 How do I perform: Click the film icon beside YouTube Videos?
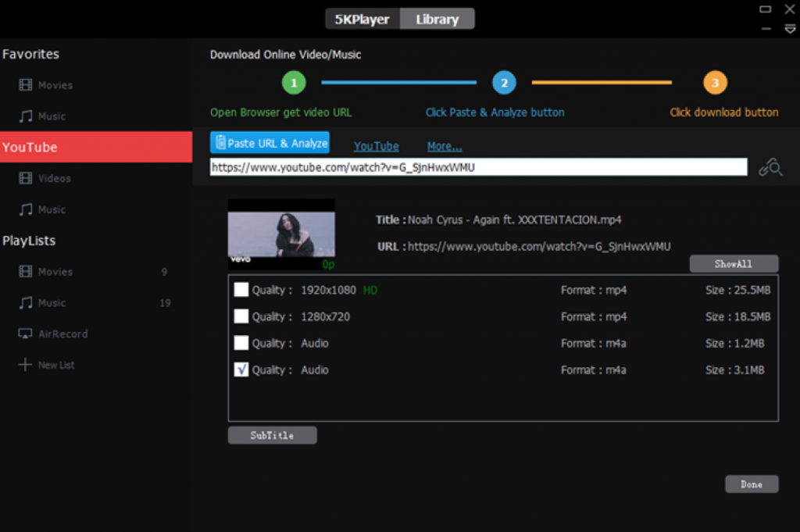click(x=26, y=178)
